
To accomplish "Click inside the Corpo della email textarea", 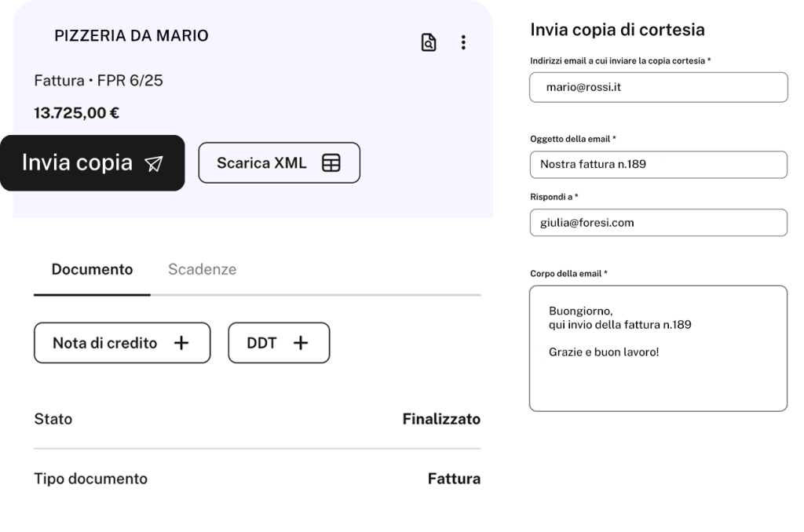I will point(659,348).
